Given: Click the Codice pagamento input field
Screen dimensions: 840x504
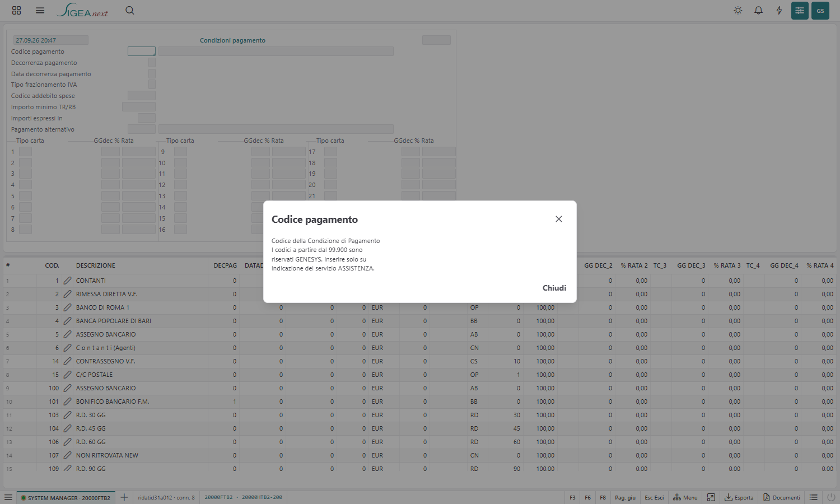Looking at the screenshot, I should (x=142, y=52).
